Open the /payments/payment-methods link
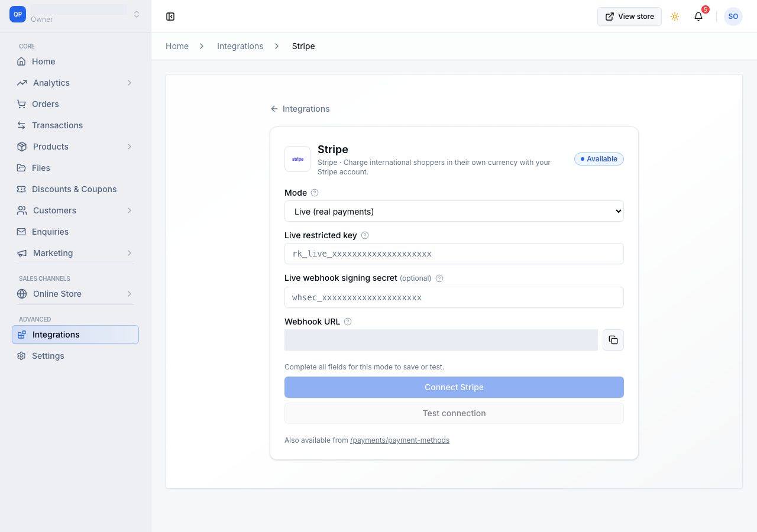This screenshot has height=532, width=757. tap(400, 440)
